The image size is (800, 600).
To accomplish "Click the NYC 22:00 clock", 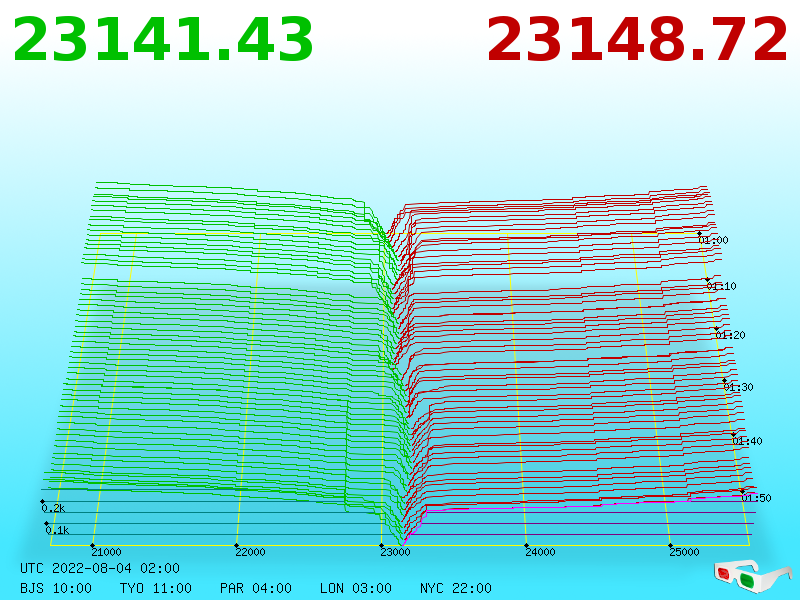I will (x=456, y=588).
